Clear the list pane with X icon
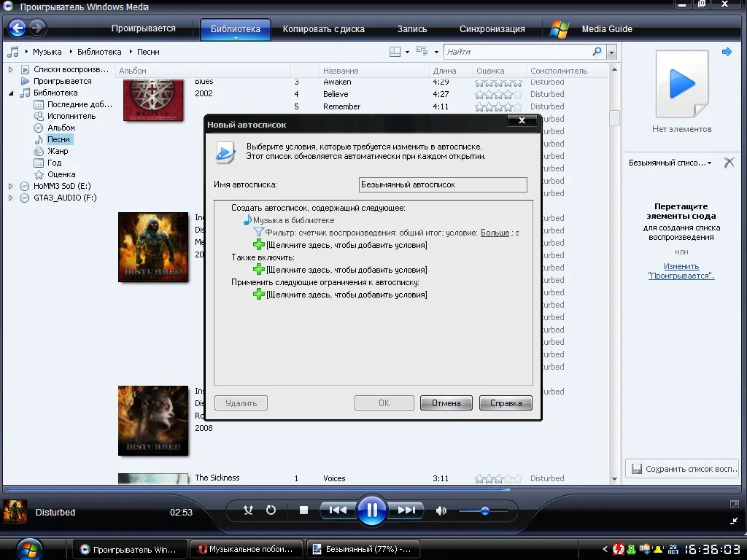This screenshot has height=560, width=747. click(x=729, y=163)
